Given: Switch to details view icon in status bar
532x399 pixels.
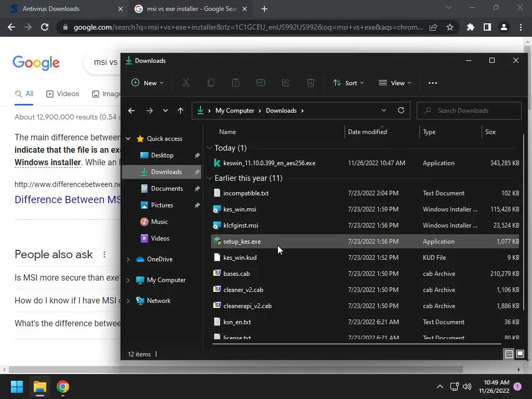Looking at the screenshot, I should pyautogui.click(x=509, y=354).
